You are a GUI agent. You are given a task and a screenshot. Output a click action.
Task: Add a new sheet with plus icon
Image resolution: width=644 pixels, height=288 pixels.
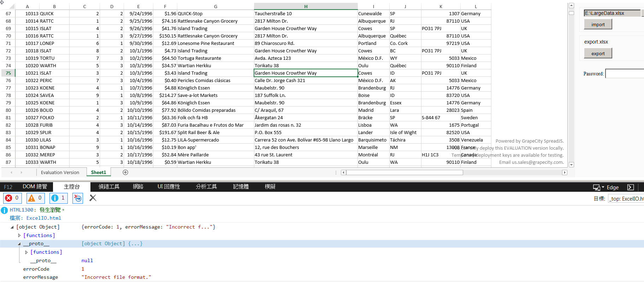click(125, 172)
